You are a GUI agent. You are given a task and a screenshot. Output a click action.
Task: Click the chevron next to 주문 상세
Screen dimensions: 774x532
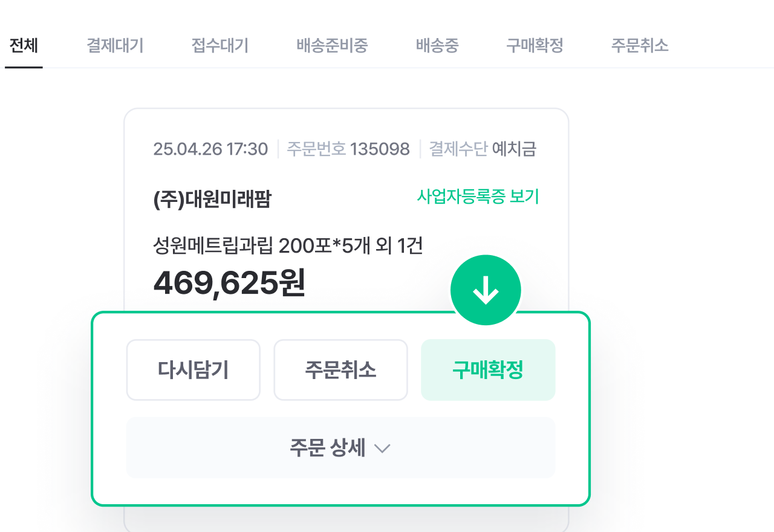tap(382, 448)
